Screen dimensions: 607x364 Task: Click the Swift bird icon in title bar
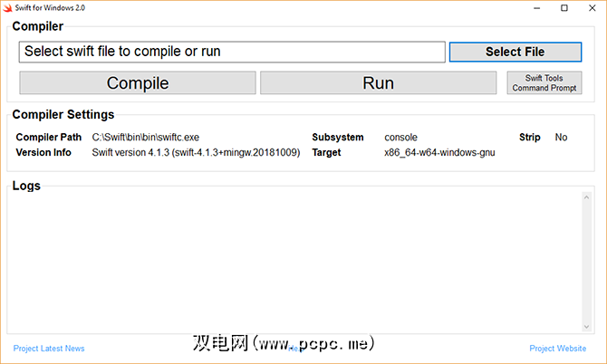coord(7,8)
